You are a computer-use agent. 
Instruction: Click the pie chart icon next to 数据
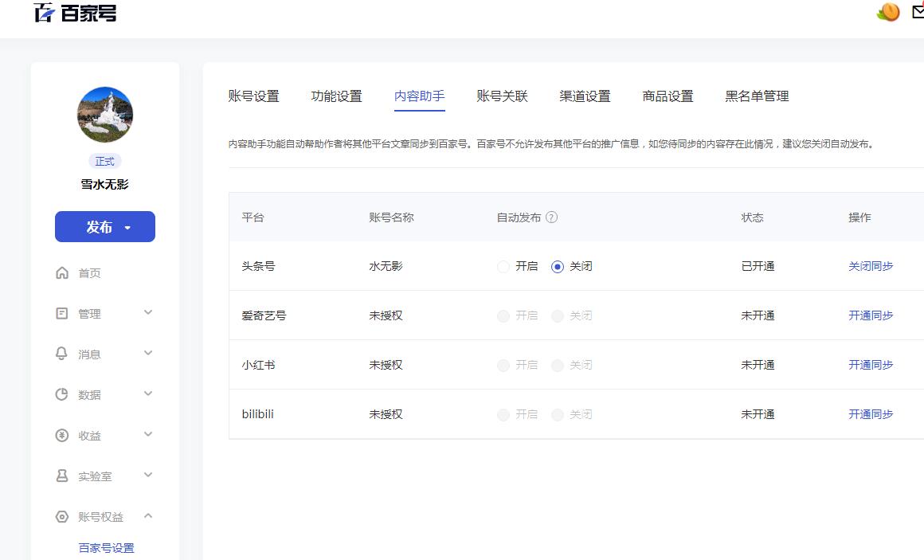click(x=62, y=394)
